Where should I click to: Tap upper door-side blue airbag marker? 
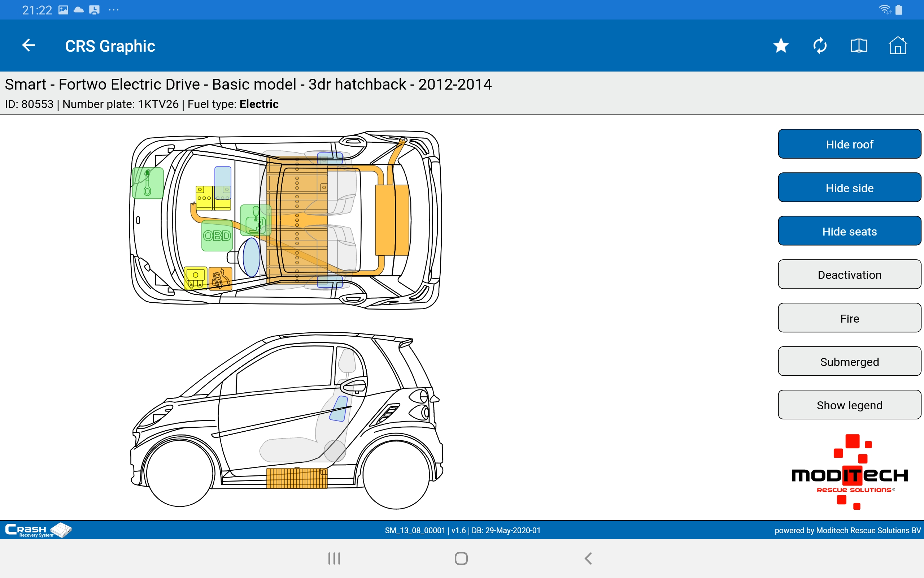(330, 158)
